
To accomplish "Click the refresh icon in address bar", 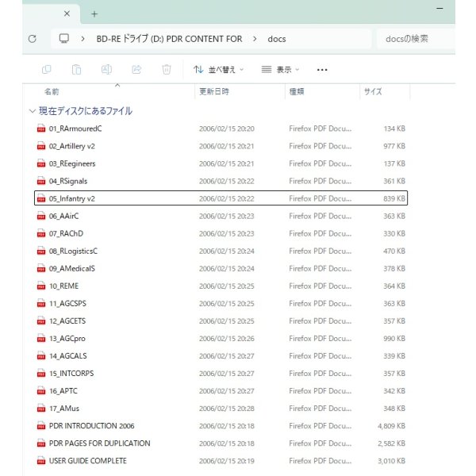I will point(32,39).
